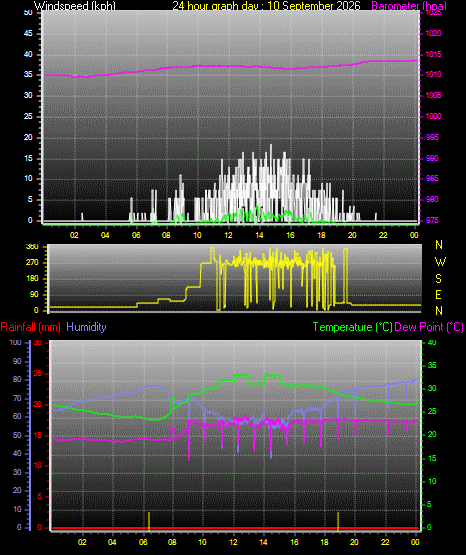Image resolution: width=466 pixels, height=555 pixels.
Task: Click the "00" hour label under the bottom graph
Action: pyautogui.click(x=415, y=542)
